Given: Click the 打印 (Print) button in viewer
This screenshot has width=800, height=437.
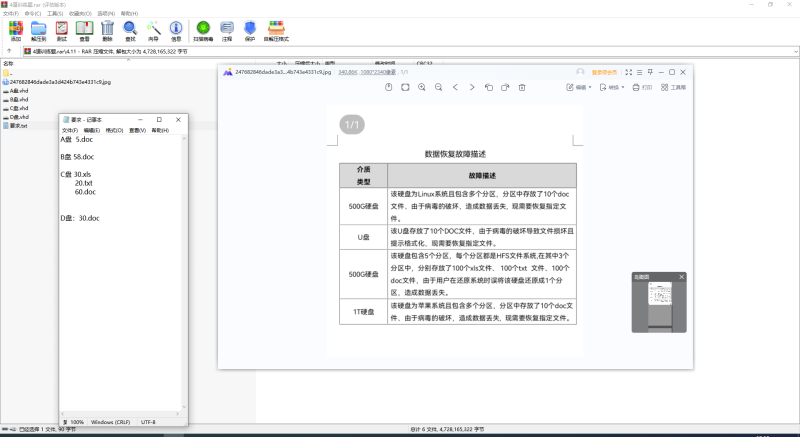Looking at the screenshot, I should click(x=642, y=88).
